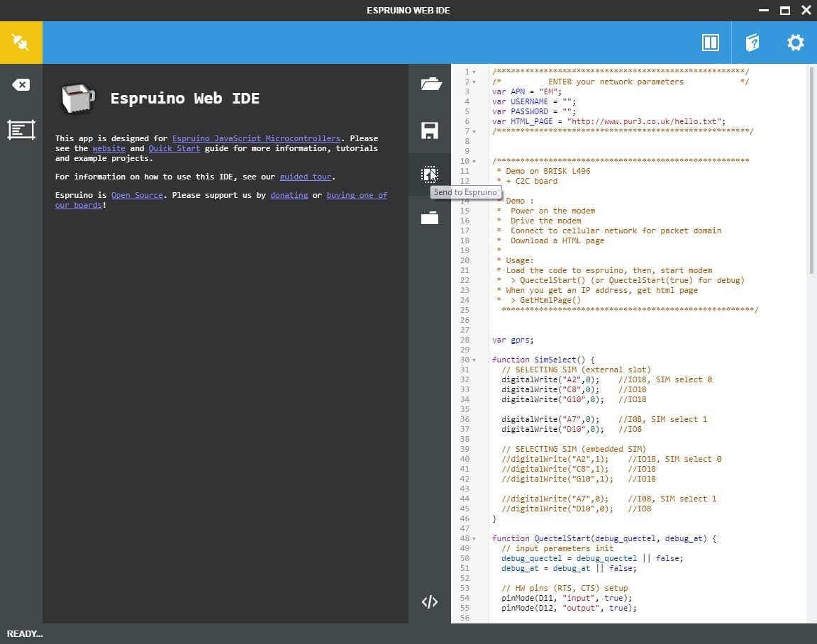Click the yellow connect plug icon
Screen dimensions: 817x644
(x=21, y=43)
